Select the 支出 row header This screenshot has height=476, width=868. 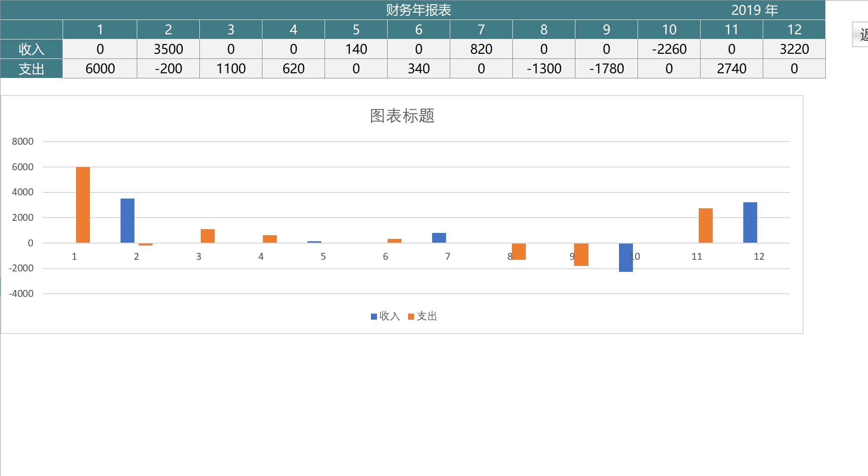tap(32, 69)
